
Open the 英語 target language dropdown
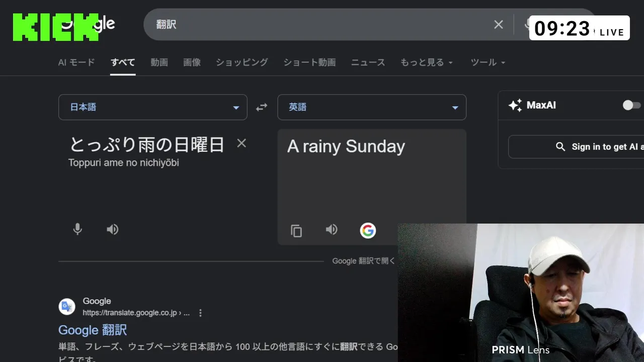372,107
